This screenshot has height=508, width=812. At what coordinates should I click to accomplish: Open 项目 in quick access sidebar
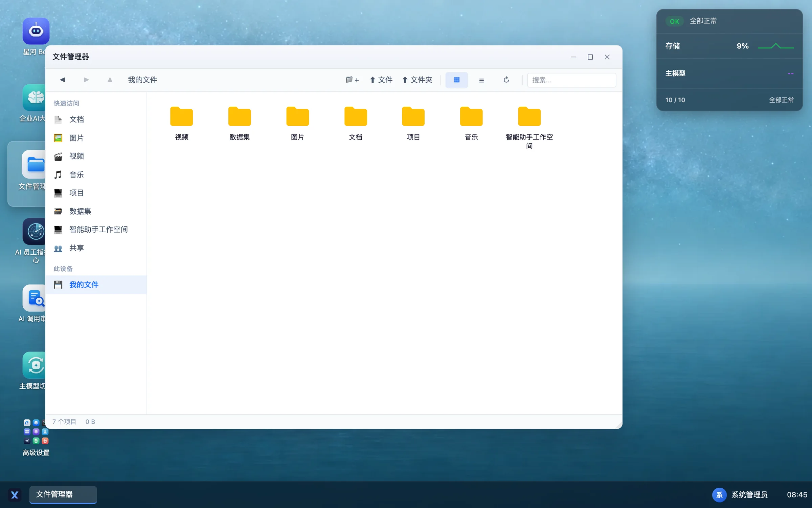click(x=96, y=193)
